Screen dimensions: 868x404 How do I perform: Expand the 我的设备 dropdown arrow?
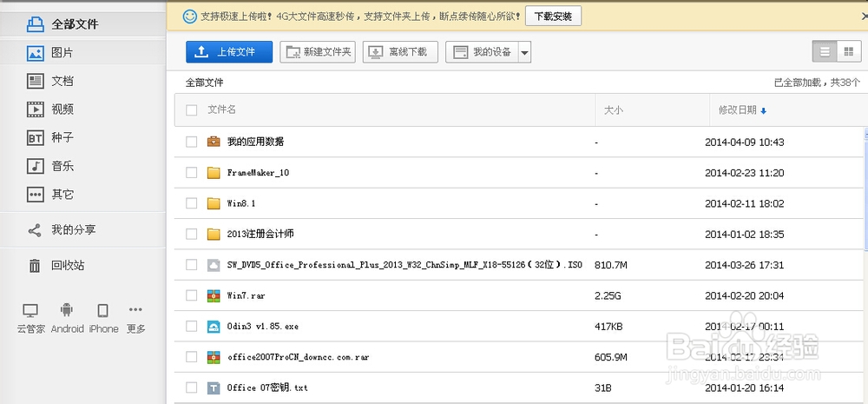(x=525, y=53)
